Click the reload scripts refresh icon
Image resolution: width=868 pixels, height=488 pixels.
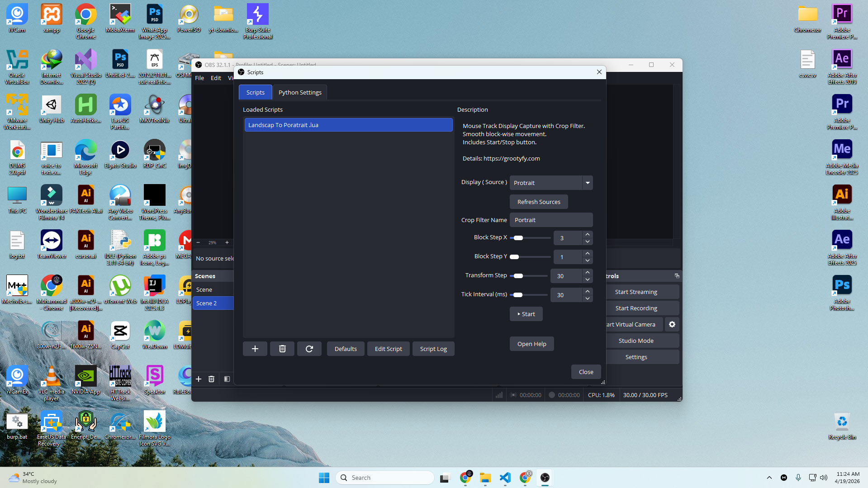pyautogui.click(x=309, y=349)
